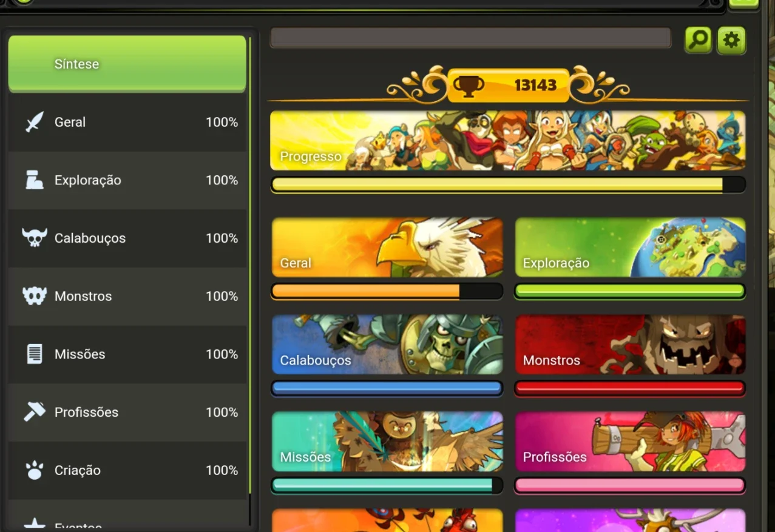
Task: Click the achievement search input field
Action: click(x=471, y=38)
